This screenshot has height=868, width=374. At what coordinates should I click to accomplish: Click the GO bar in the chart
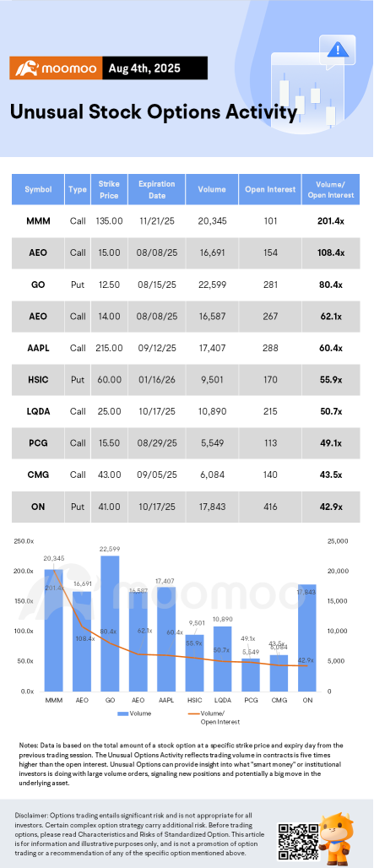(x=110, y=623)
